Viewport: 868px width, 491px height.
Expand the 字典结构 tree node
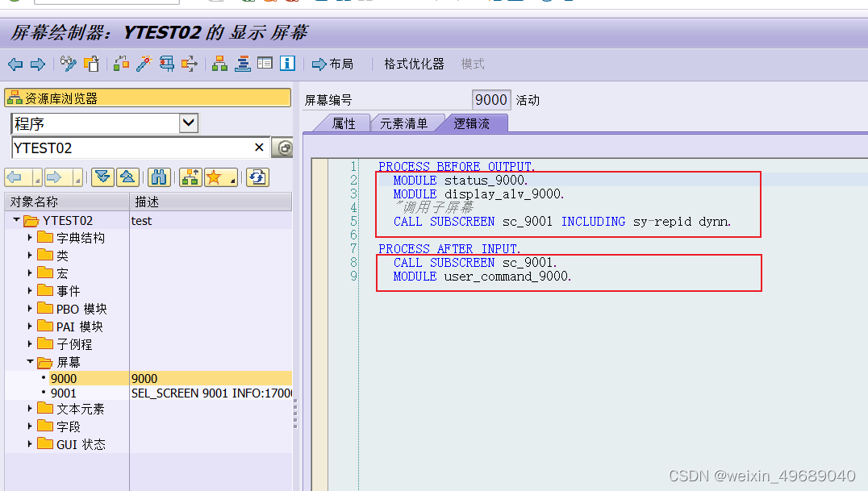(x=30, y=237)
